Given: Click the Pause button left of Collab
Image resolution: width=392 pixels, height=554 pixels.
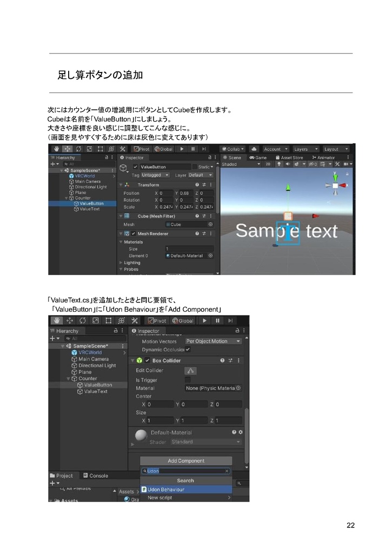Looking at the screenshot, I should pos(193,149).
